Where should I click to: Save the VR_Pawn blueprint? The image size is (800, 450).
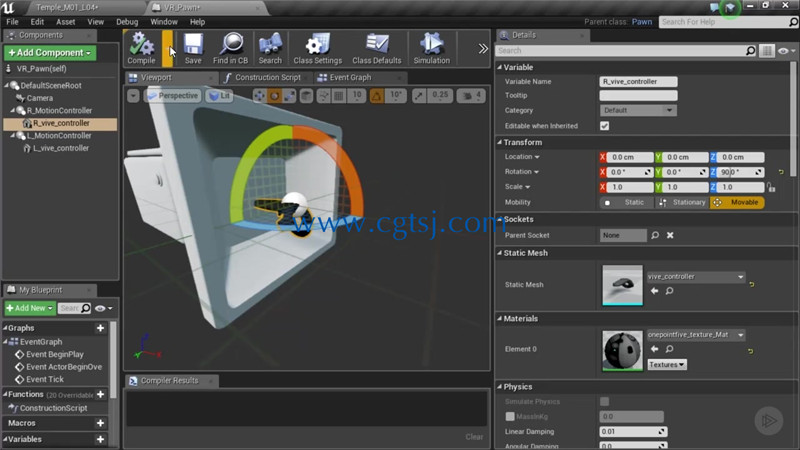click(193, 48)
